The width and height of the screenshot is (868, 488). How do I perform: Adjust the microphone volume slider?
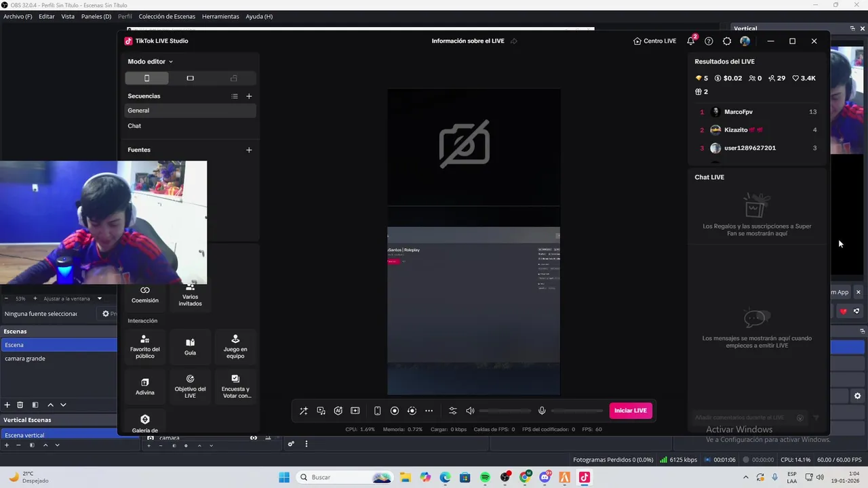577,411
